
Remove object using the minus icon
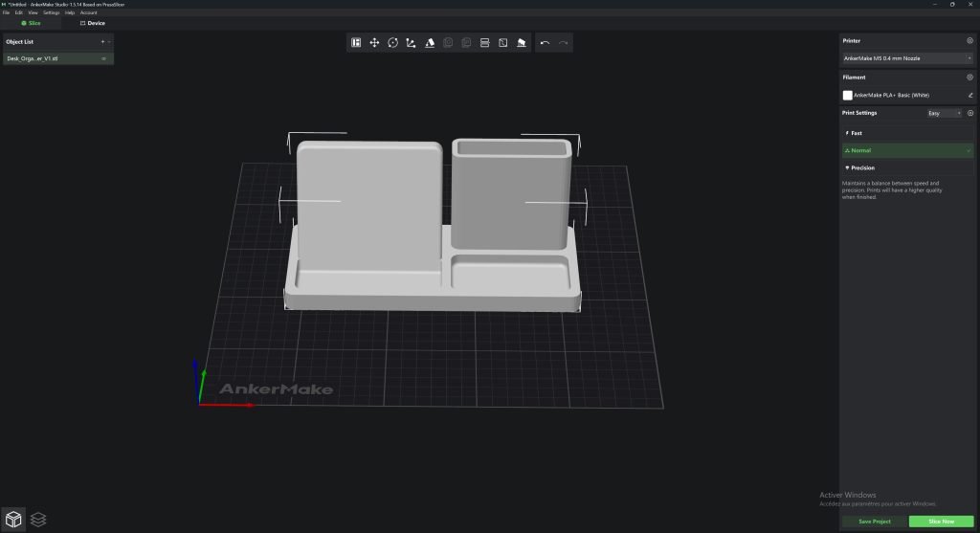[x=109, y=42]
